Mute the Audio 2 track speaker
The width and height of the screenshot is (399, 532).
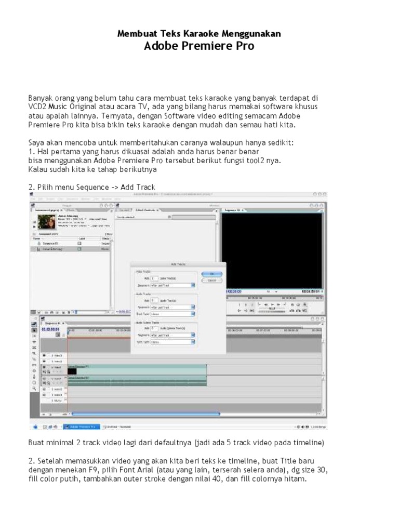tap(44, 389)
